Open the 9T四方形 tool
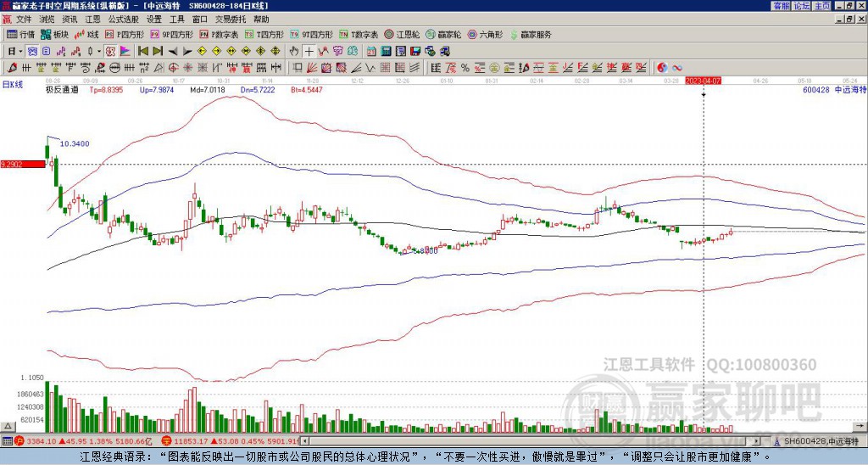The height and width of the screenshot is (465, 868). click(x=311, y=34)
